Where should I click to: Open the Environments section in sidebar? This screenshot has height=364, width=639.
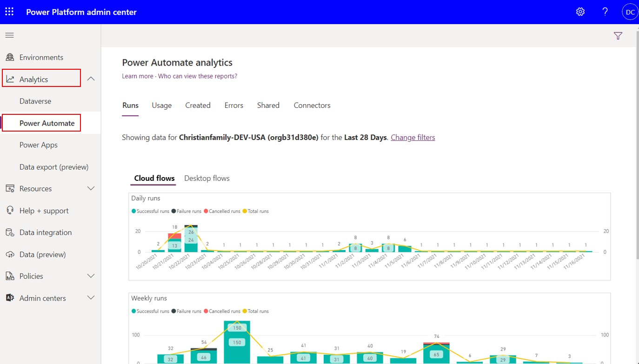coord(41,57)
